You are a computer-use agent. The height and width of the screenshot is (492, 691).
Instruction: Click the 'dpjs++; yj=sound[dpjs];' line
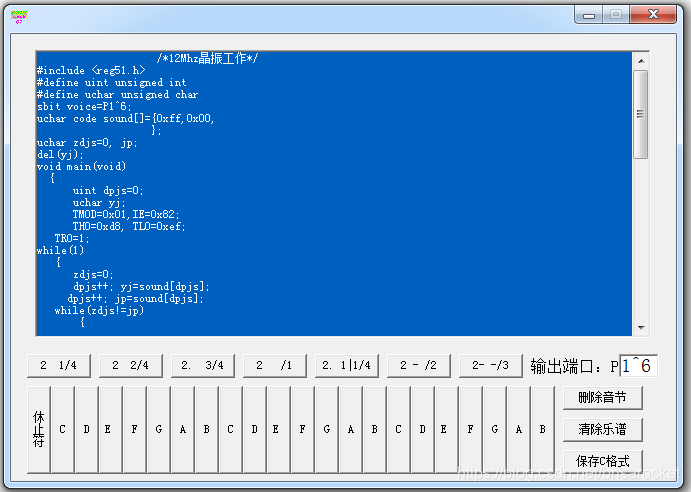(141, 287)
